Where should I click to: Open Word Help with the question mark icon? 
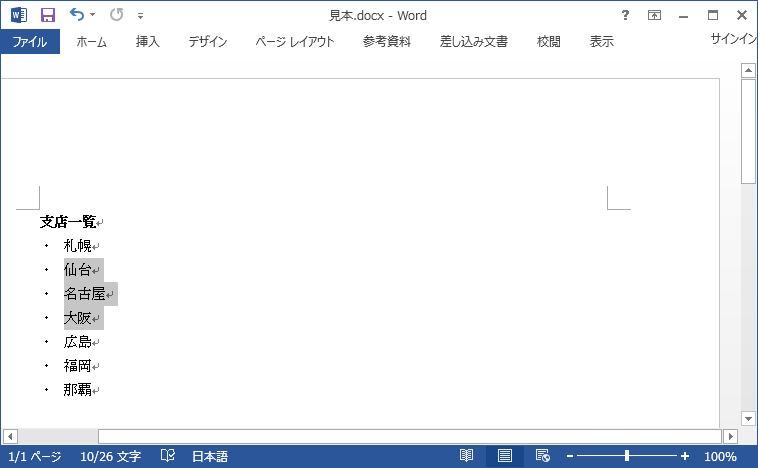point(625,15)
